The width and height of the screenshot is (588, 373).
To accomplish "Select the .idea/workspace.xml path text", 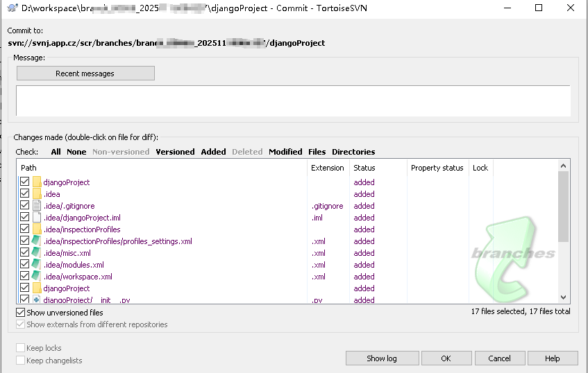I will click(x=78, y=277).
